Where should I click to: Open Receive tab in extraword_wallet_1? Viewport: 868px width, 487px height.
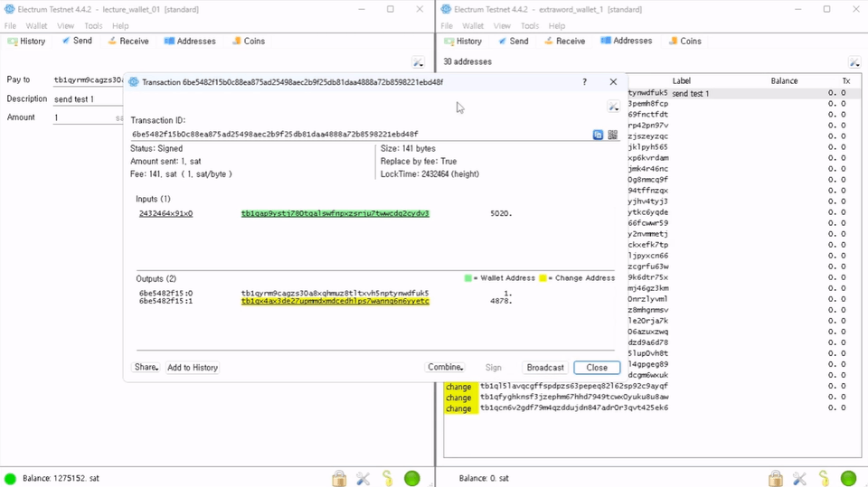(564, 41)
